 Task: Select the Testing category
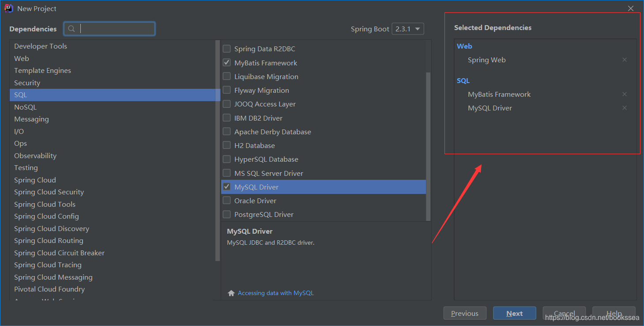click(x=112, y=167)
